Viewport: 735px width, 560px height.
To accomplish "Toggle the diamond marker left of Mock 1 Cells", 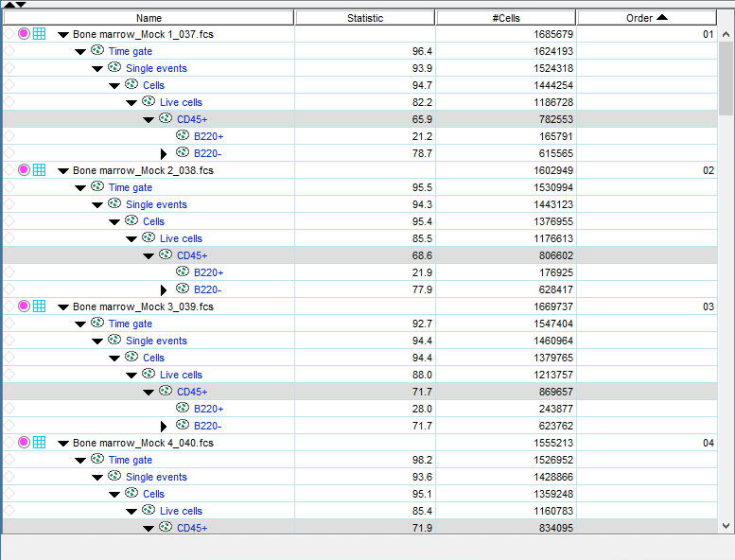I will point(9,85).
